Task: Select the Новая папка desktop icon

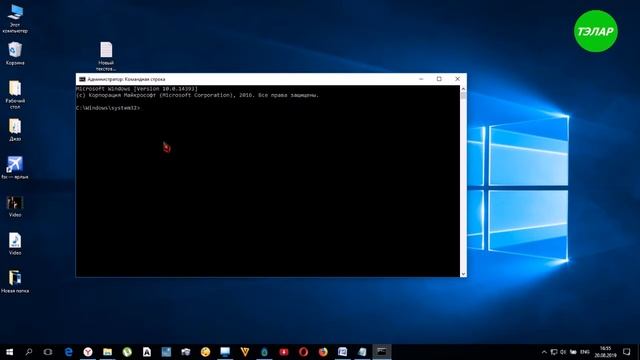Action: (15, 282)
